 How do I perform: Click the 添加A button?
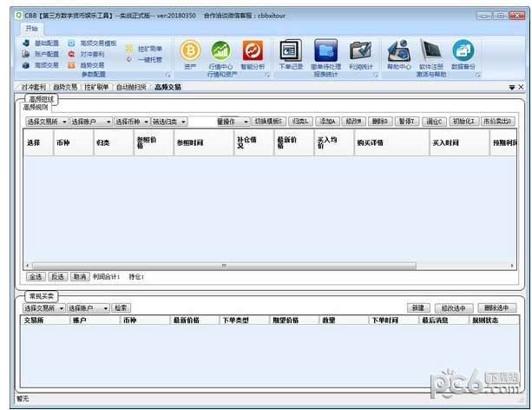tap(327, 122)
